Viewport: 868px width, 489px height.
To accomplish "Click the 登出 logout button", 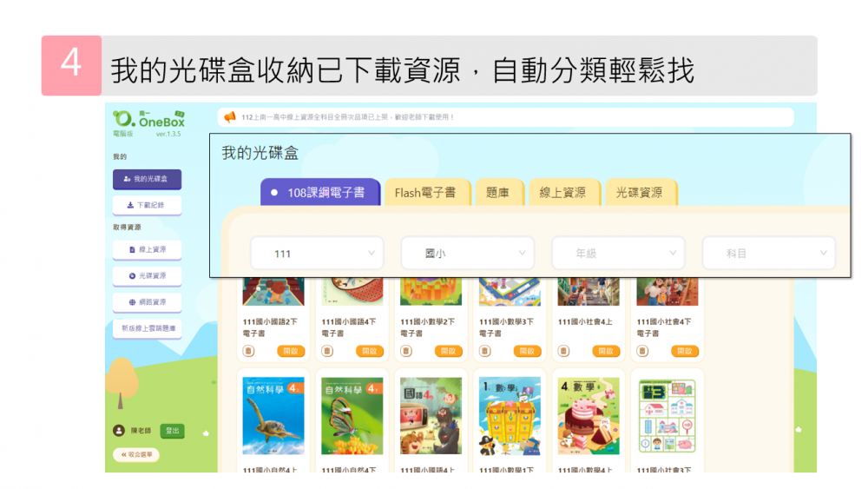I will tap(173, 431).
